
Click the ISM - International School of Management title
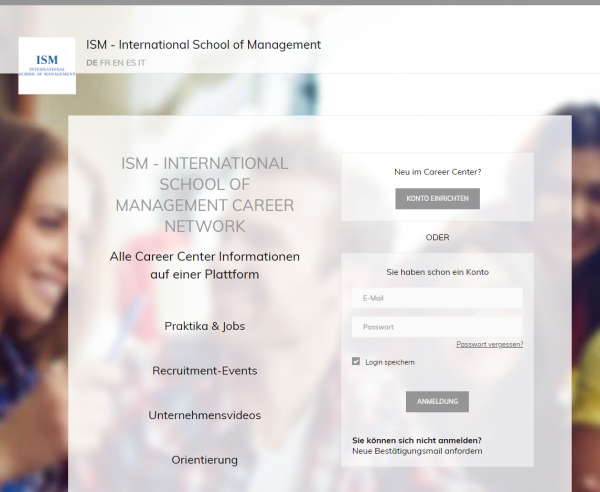coord(203,45)
